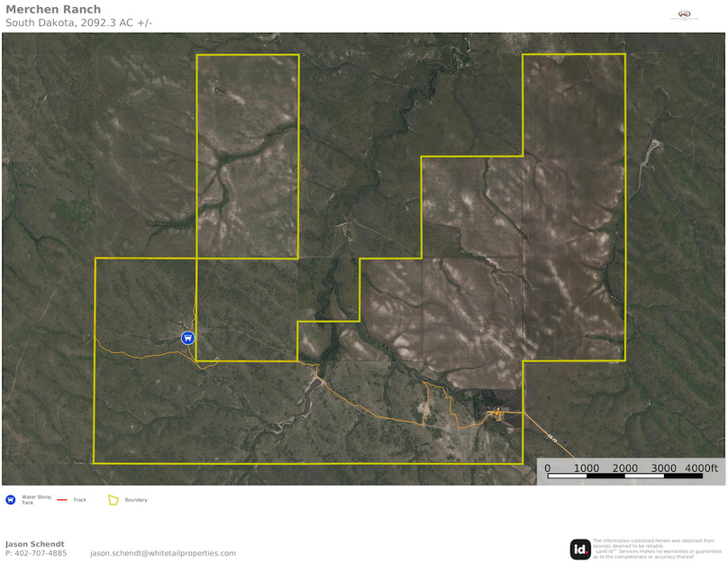Click the Water Storage Tank legend text

pyautogui.click(x=36, y=499)
